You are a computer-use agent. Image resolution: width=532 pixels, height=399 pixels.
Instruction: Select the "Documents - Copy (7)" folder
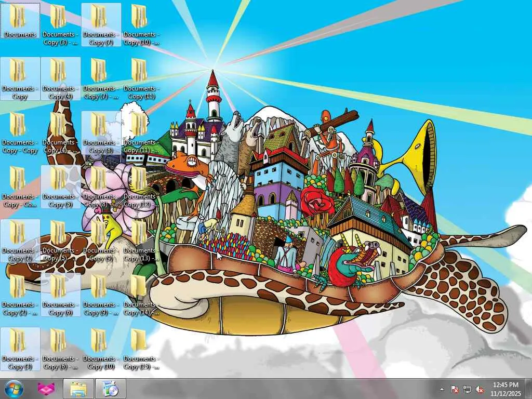tap(101, 25)
